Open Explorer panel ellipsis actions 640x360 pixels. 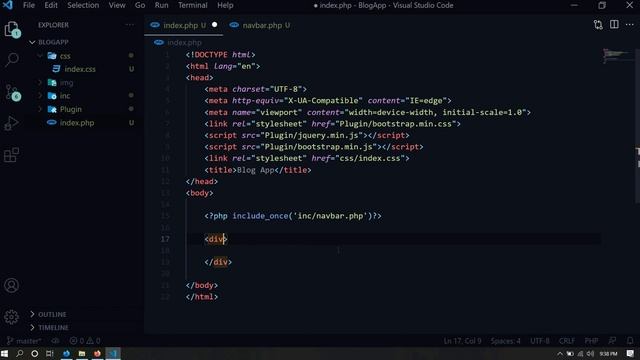129,25
